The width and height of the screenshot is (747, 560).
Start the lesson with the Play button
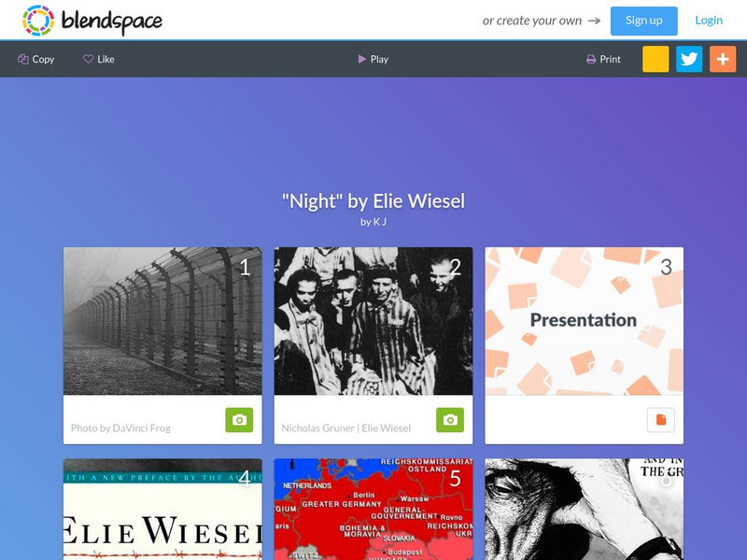pyautogui.click(x=373, y=59)
